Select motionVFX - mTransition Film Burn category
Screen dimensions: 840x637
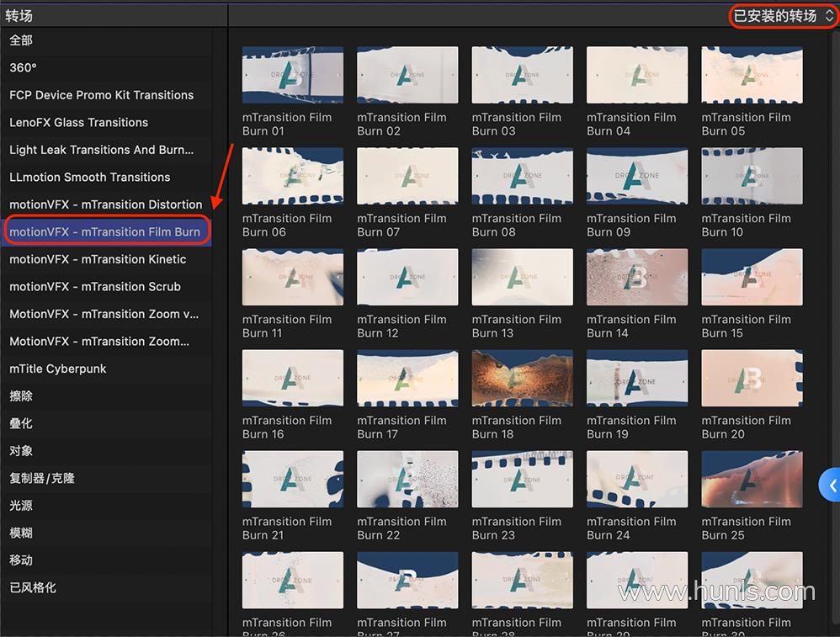(x=106, y=231)
